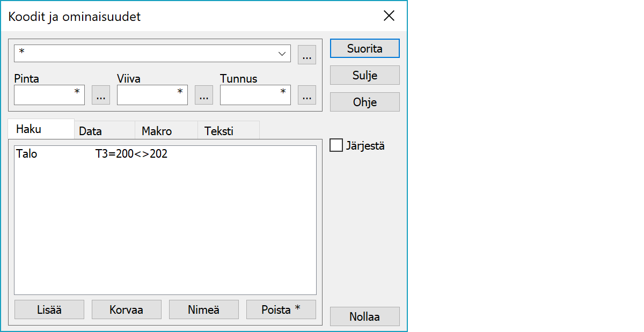Reset settings with the Nollaa button
This screenshot has height=332, width=644.
[x=364, y=316]
